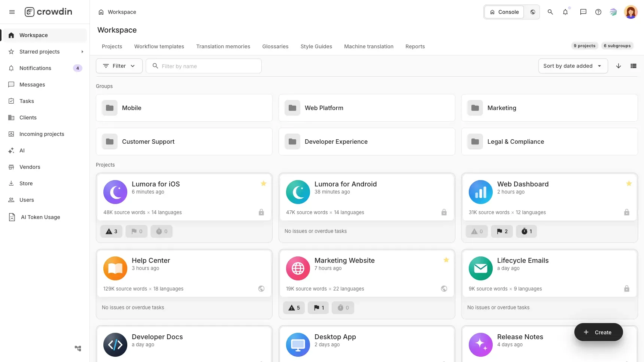Viewport: 644px width, 362px height.
Task: Open the organization logo icon near avatar
Action: [613, 12]
